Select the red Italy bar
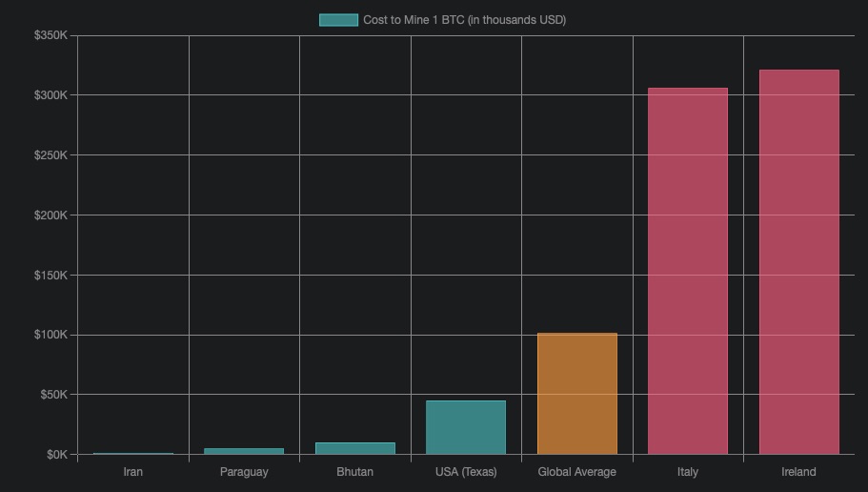 pos(688,271)
